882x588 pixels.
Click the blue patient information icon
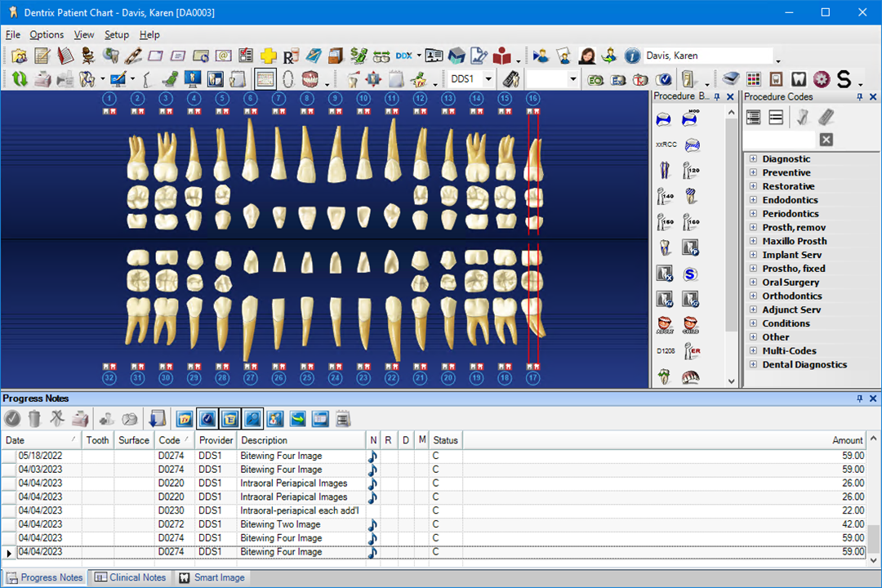632,56
